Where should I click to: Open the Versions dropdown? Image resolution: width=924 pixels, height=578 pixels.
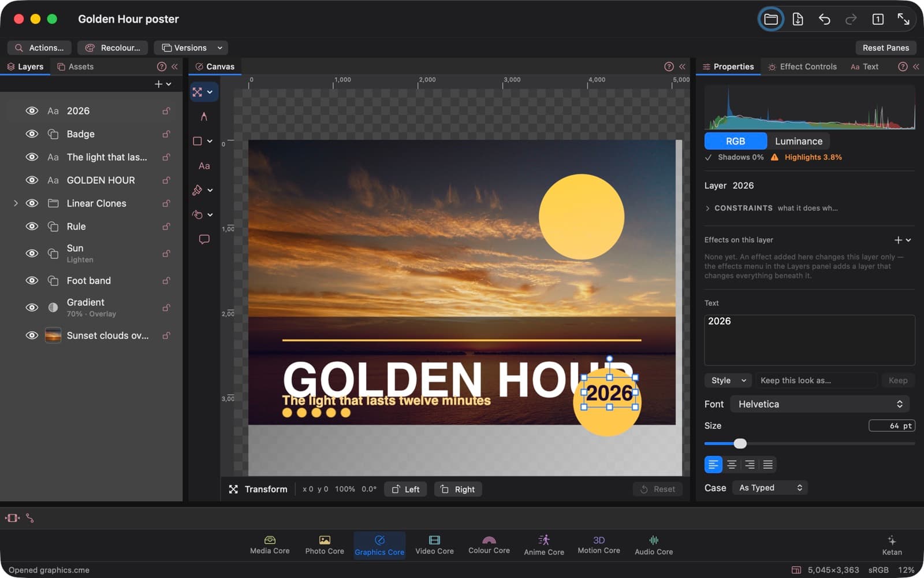point(191,48)
